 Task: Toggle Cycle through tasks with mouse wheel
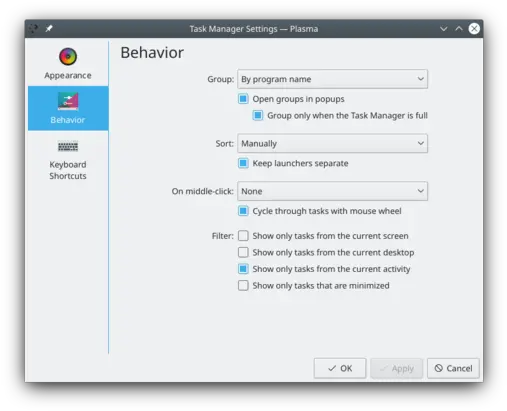243,211
